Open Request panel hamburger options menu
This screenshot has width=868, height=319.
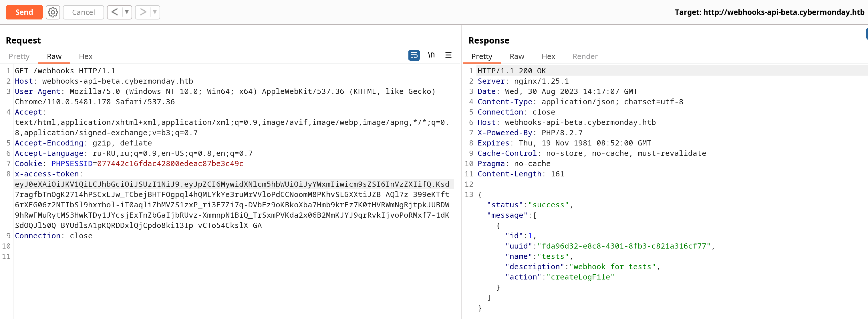tap(448, 55)
